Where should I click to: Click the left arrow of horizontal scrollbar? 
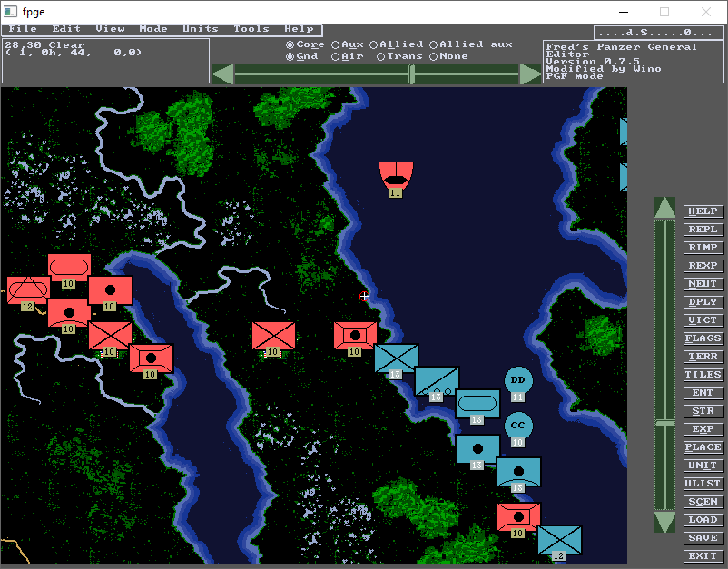click(x=223, y=74)
